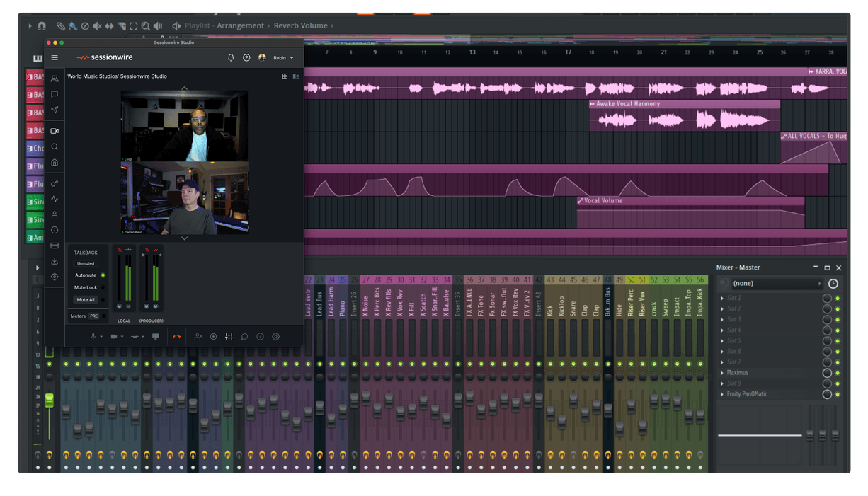
Task: Open the chat bubble icon in Sessionwire sidebar
Action: coord(54,94)
